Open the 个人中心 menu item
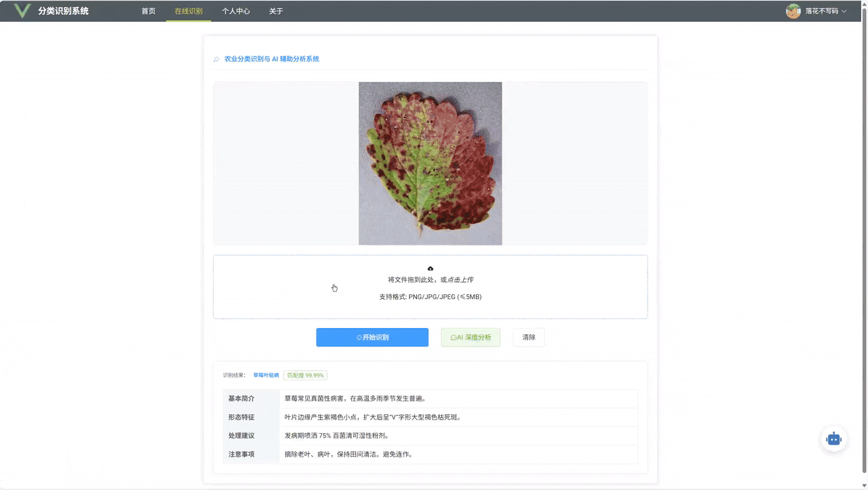 coord(236,11)
